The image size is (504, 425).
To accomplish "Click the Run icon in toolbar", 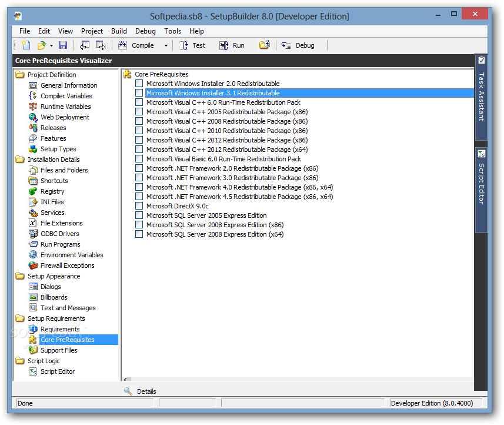I will click(x=223, y=45).
